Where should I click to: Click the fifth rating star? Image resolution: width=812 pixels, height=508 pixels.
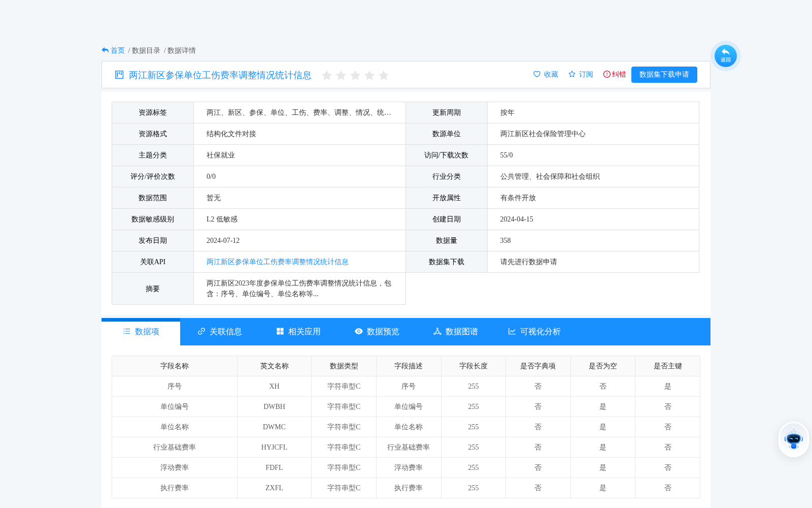(x=384, y=75)
